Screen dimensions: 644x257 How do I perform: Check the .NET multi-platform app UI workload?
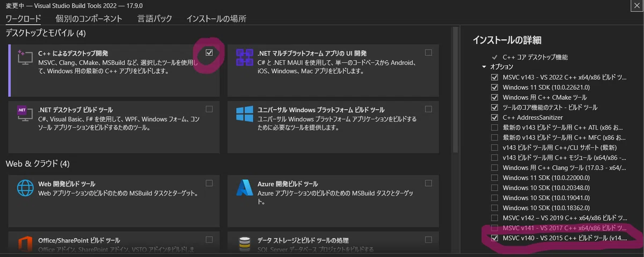click(428, 53)
